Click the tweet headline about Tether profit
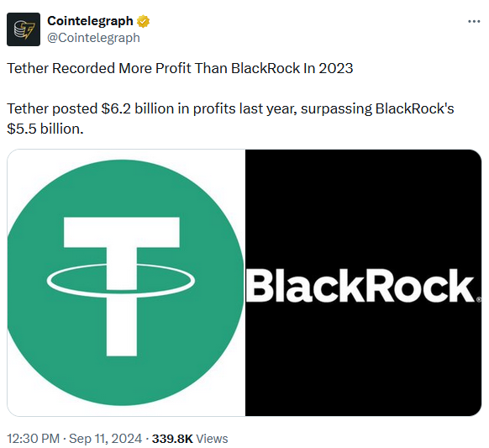 coord(180,68)
